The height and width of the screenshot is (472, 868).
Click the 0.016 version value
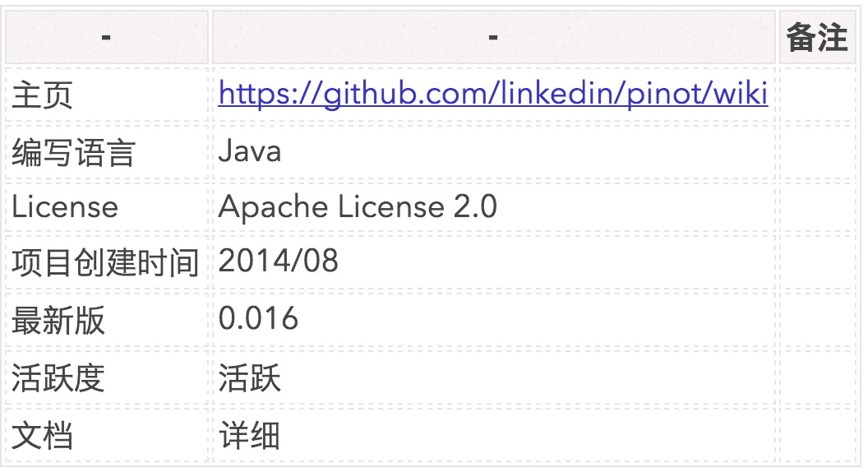coord(258,319)
